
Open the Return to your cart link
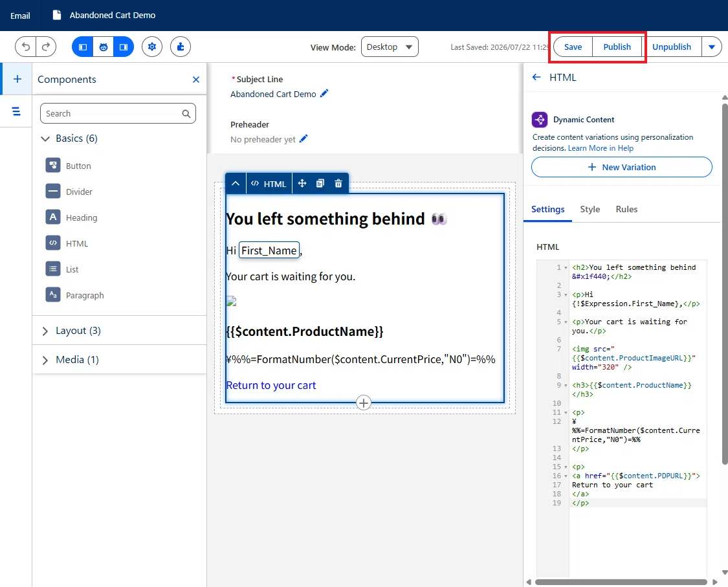(x=270, y=386)
